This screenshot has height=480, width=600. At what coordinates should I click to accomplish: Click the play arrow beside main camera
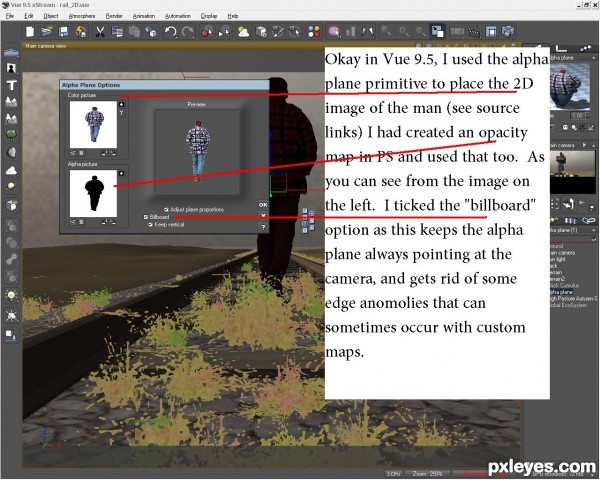coord(584,145)
